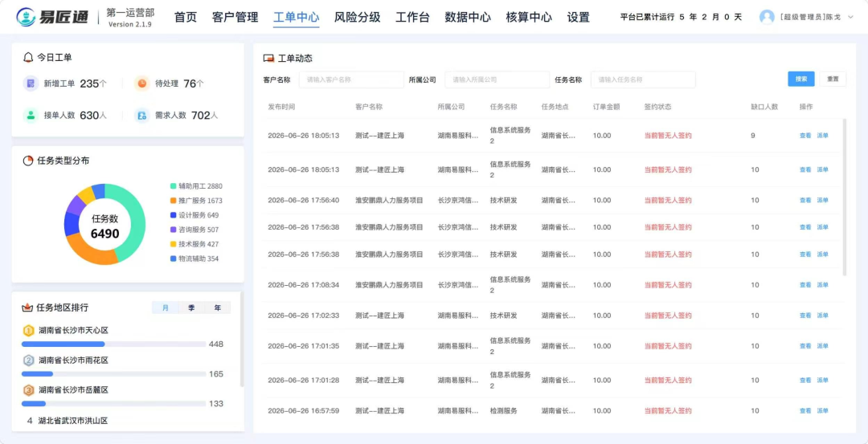Click 查看 for 18:05:13 row with 缺口人数 9

point(805,136)
